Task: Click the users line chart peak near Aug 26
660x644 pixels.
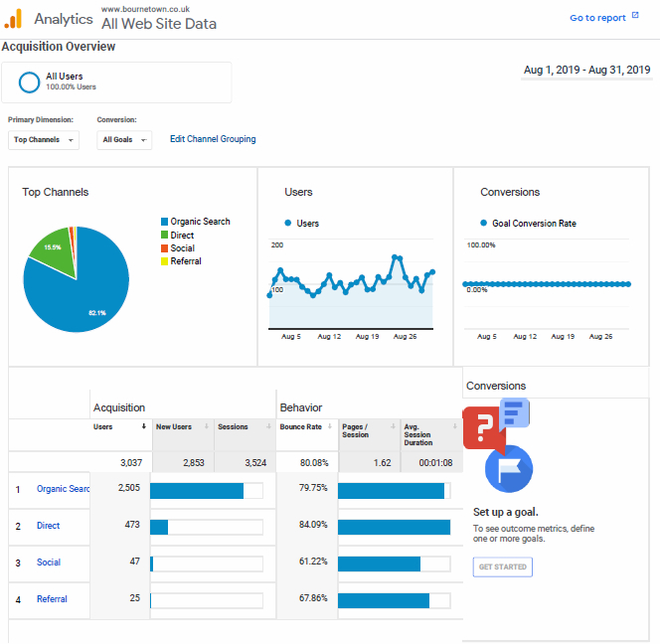Action: (395, 256)
